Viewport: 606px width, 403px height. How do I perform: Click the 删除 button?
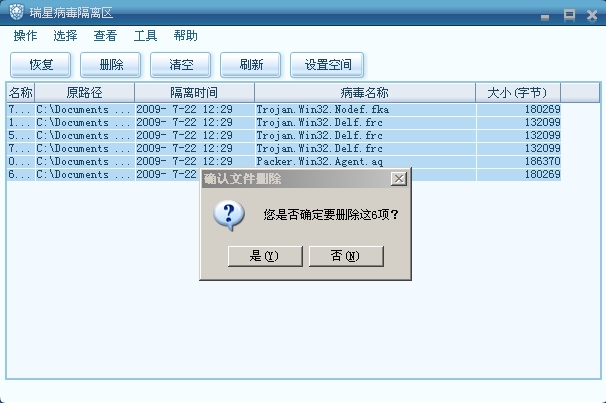coord(111,65)
